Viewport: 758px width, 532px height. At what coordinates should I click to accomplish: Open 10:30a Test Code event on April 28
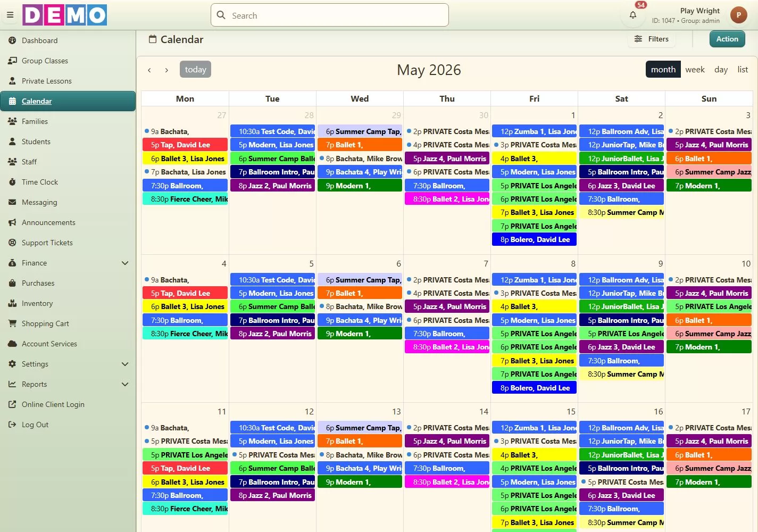click(x=273, y=131)
